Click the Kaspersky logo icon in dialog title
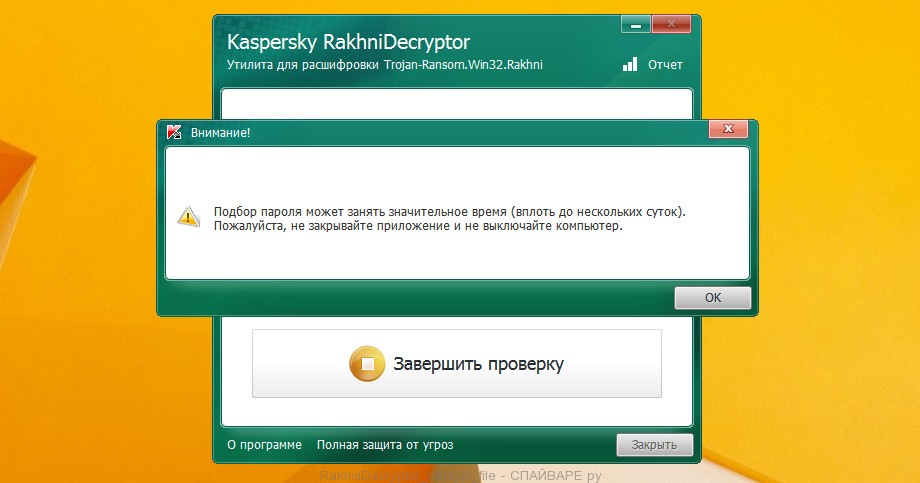920x483 pixels. [174, 132]
